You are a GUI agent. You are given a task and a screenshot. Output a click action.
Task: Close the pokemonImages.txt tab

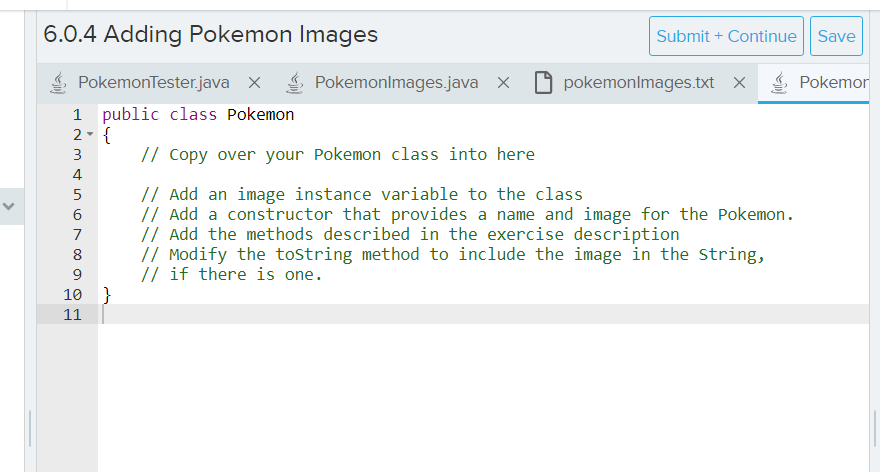point(739,83)
